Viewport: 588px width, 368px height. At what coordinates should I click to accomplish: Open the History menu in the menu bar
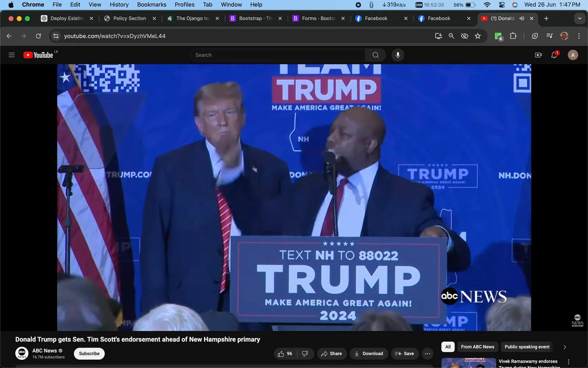[119, 5]
